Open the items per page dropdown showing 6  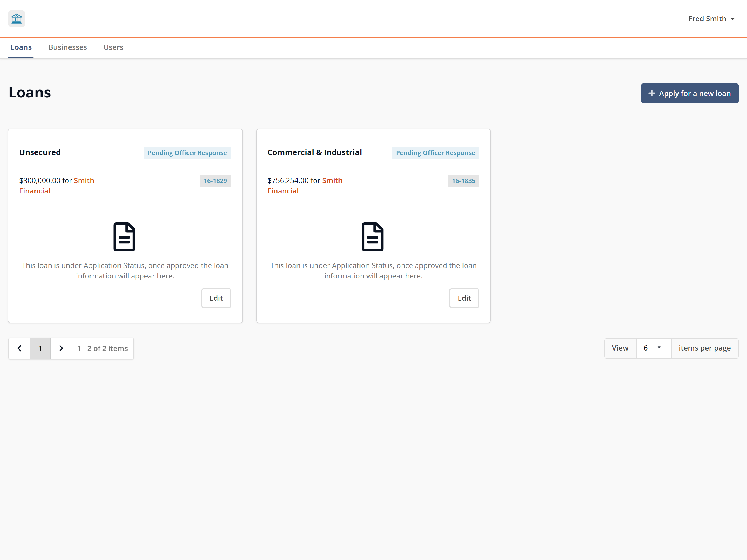click(x=653, y=348)
